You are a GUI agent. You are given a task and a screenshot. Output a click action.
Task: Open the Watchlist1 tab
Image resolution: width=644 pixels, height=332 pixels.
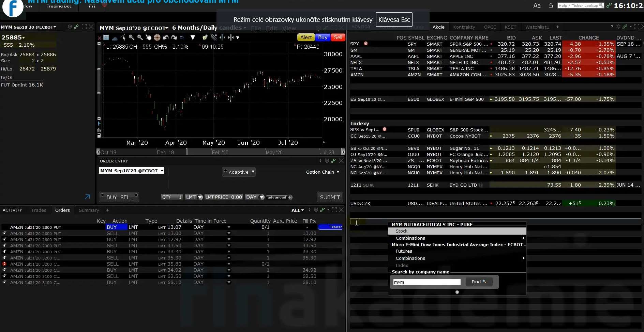tap(537, 27)
